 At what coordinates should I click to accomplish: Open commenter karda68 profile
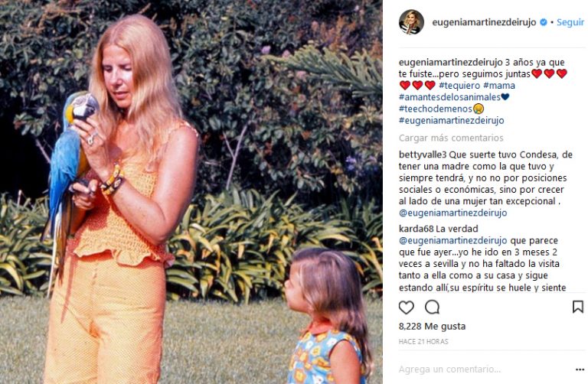(416, 229)
